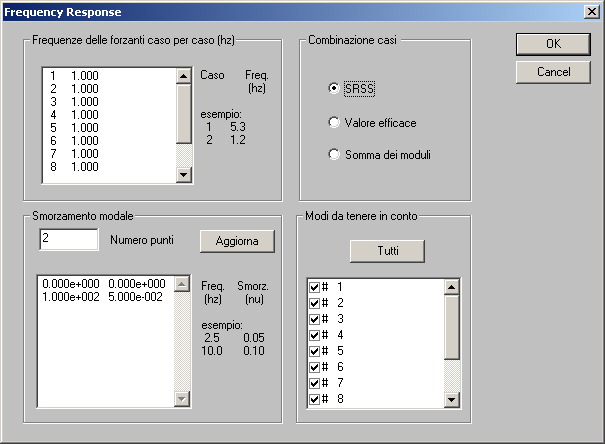Toggle the mode 6 checkbox

point(314,367)
